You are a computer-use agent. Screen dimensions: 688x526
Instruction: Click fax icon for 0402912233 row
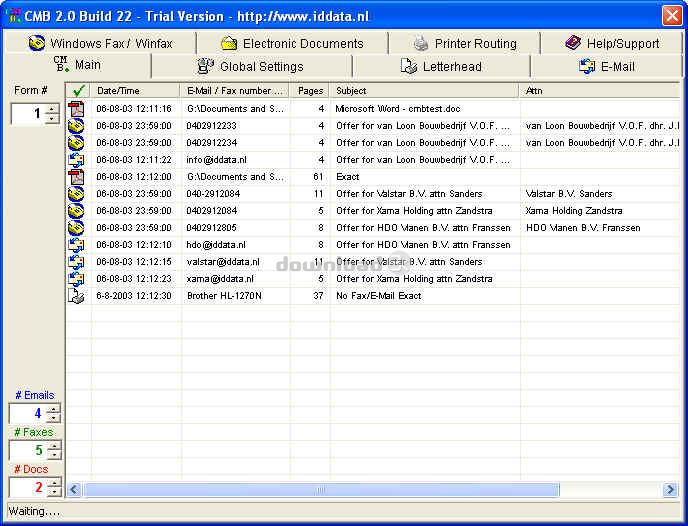click(x=76, y=126)
